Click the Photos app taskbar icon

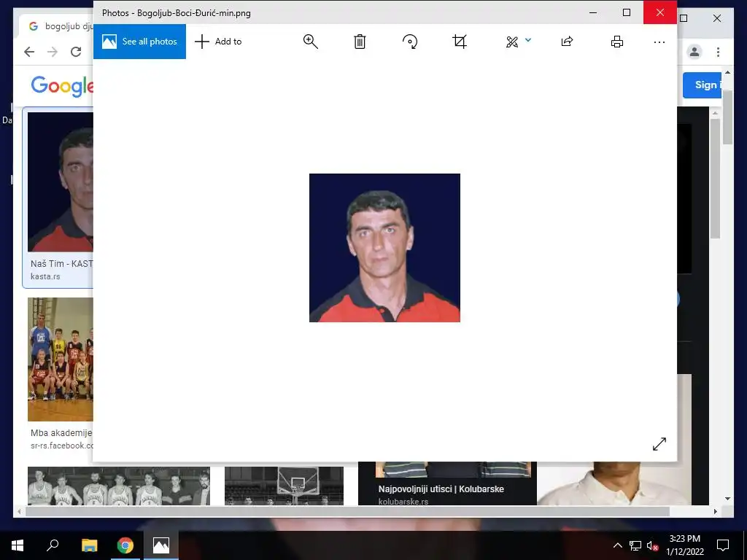161,545
